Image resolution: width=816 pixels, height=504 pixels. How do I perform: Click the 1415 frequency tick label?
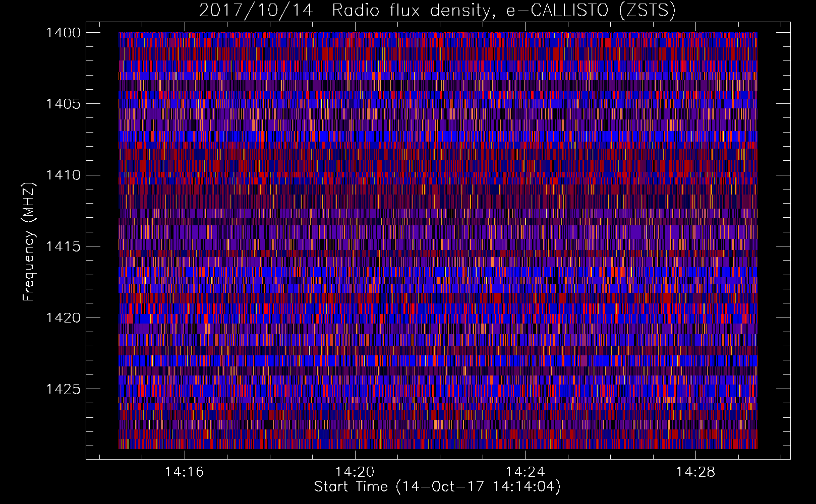click(x=63, y=246)
